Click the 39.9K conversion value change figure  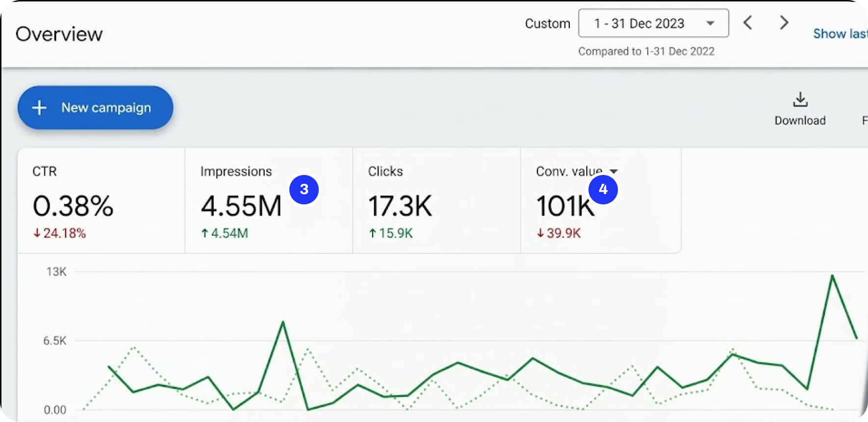[559, 233]
